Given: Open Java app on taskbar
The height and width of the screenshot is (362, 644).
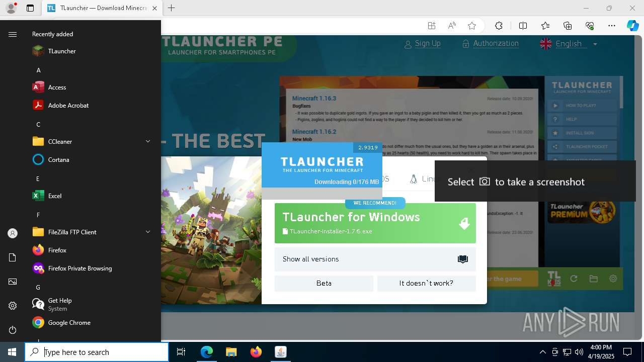Looking at the screenshot, I should coord(281,352).
